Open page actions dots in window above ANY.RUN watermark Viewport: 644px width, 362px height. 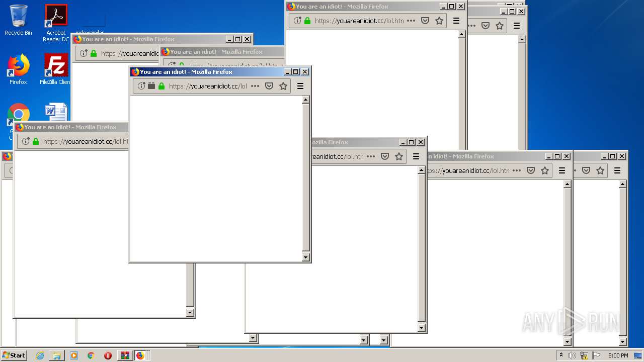click(517, 170)
